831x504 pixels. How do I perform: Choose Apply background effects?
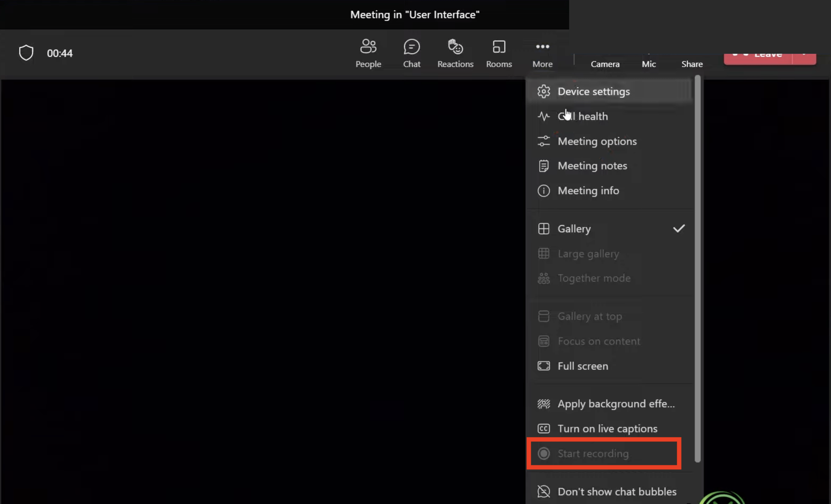pyautogui.click(x=609, y=404)
